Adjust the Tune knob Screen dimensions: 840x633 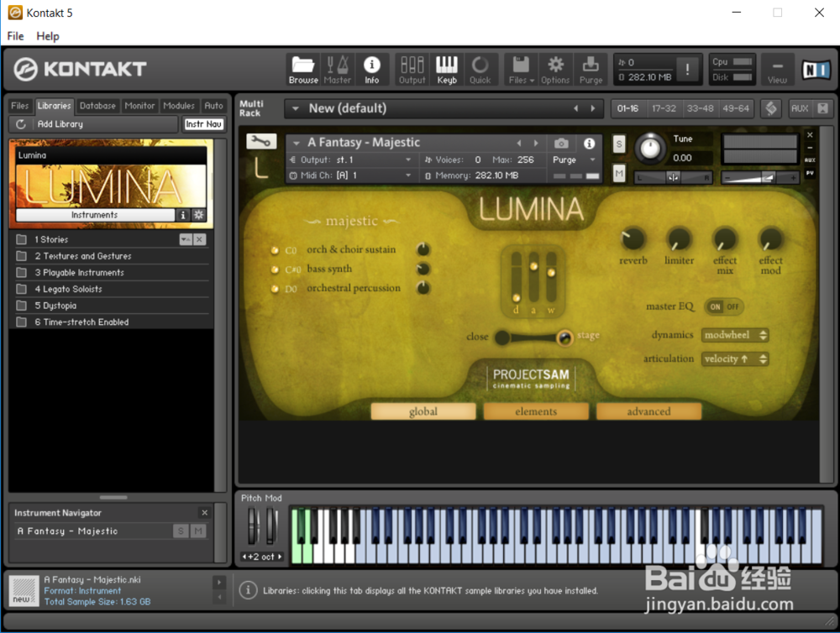[649, 148]
